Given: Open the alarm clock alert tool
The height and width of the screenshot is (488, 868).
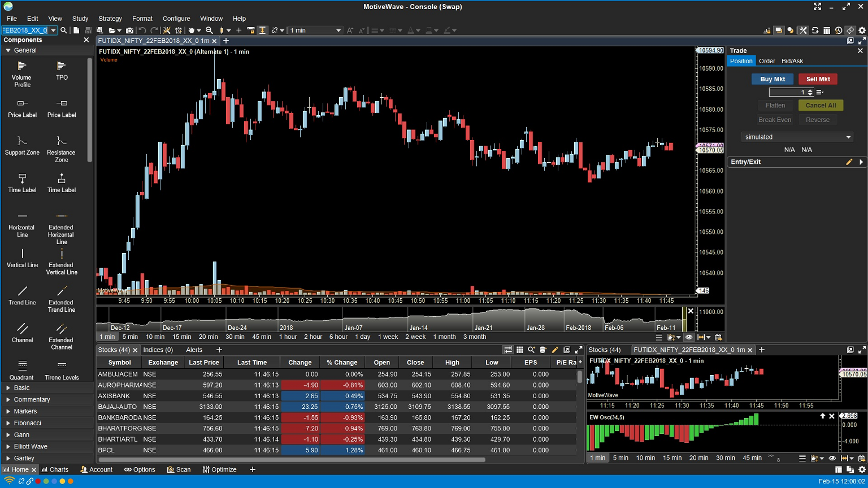Looking at the screenshot, I should pos(179,30).
